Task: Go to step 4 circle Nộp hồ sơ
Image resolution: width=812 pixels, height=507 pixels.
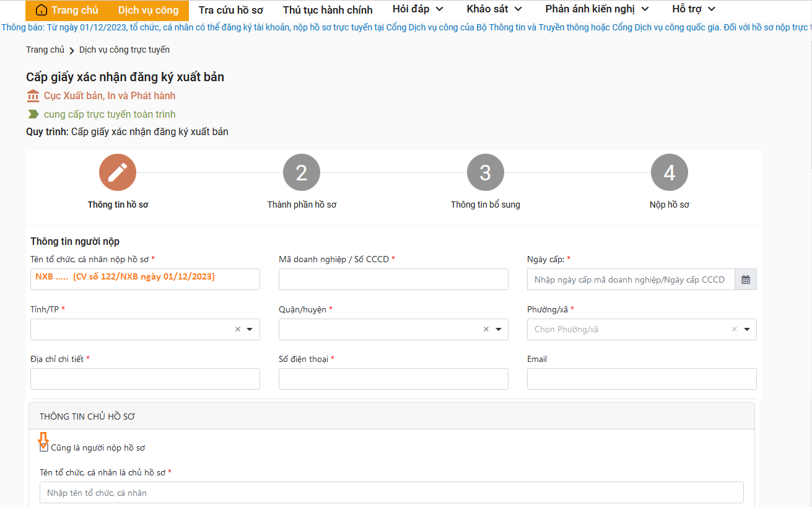Action: (x=670, y=172)
